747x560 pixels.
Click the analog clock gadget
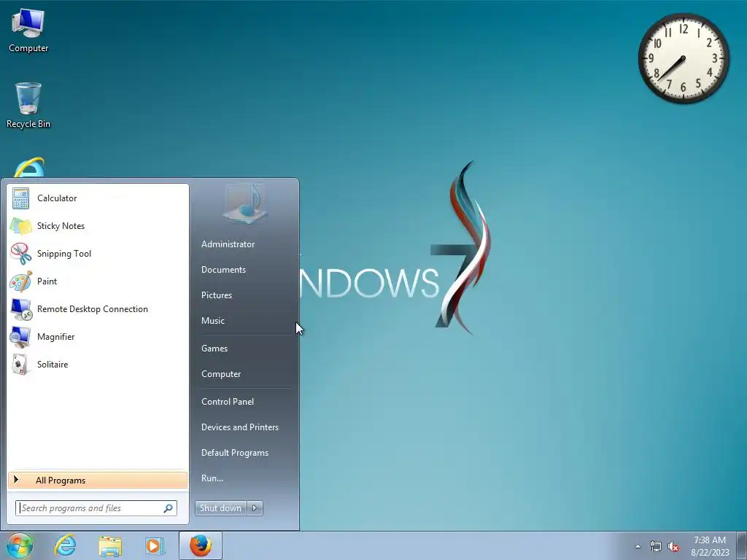[x=684, y=58]
